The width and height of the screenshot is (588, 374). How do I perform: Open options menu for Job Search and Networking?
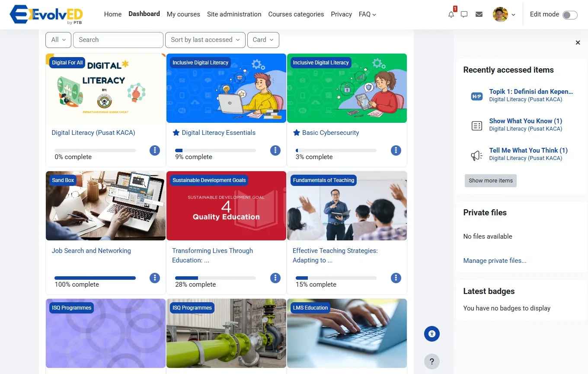[154, 278]
